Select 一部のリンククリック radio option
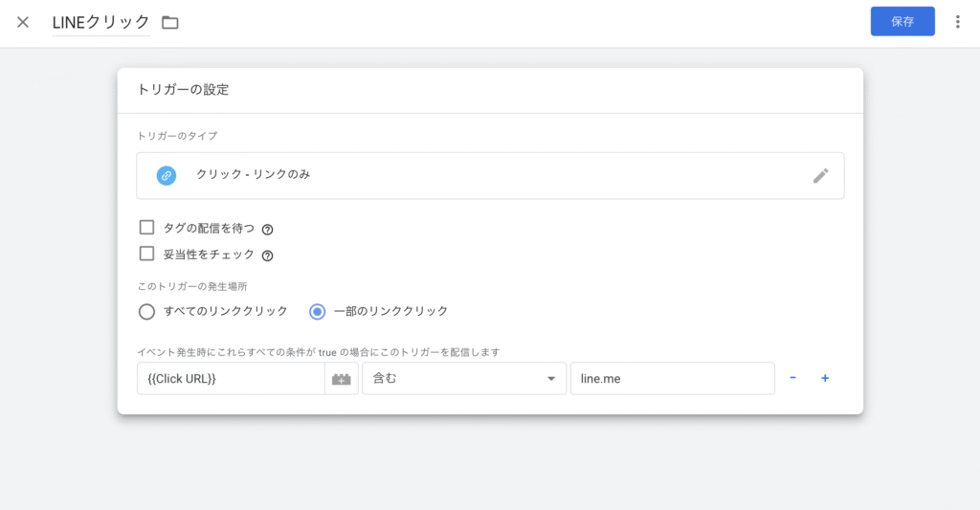Image resolution: width=980 pixels, height=510 pixels. tap(318, 311)
